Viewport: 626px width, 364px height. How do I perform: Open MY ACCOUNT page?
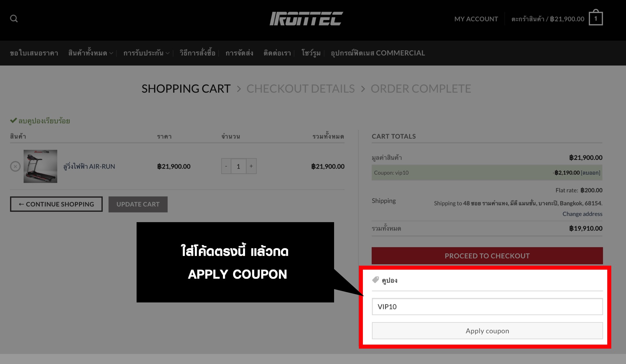[476, 19]
